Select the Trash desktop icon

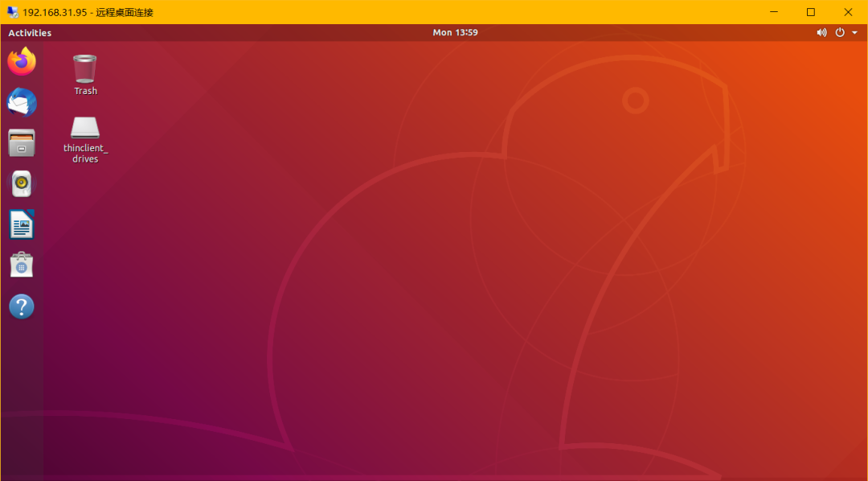(85, 75)
